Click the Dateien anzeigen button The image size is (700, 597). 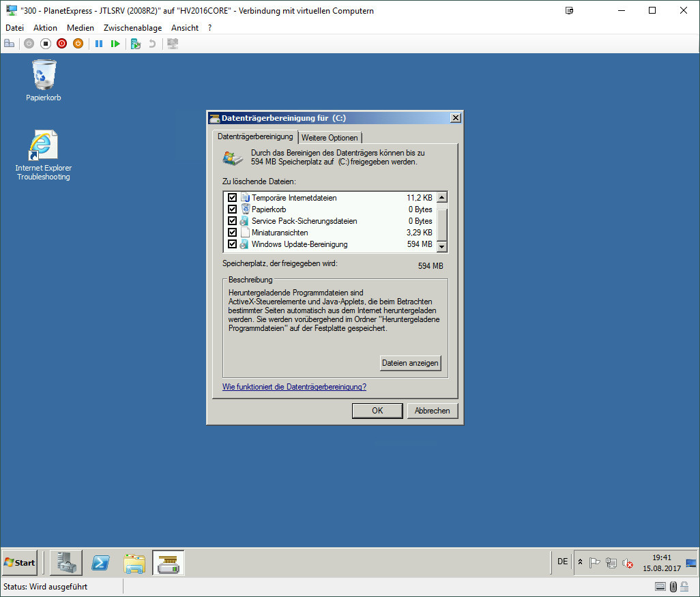tap(410, 363)
